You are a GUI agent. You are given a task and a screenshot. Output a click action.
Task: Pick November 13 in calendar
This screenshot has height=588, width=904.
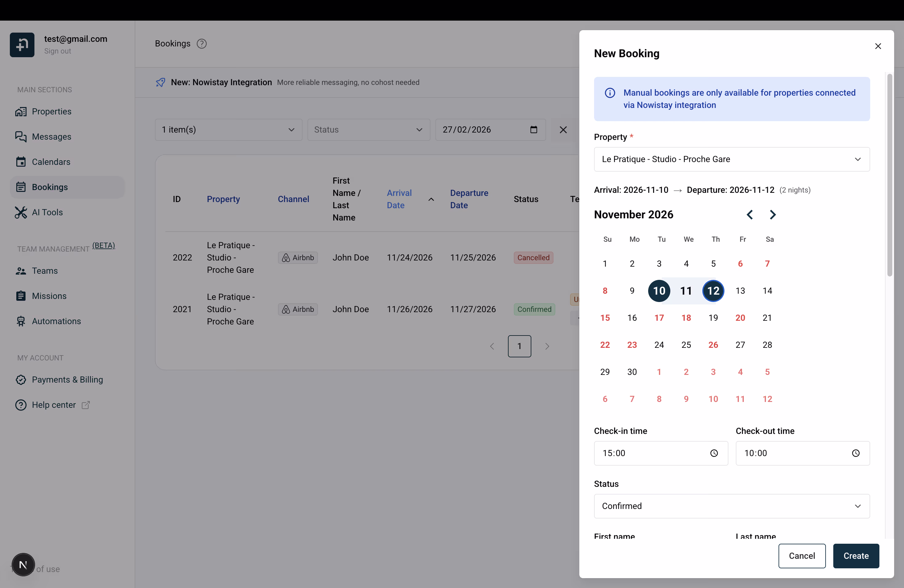click(x=740, y=291)
